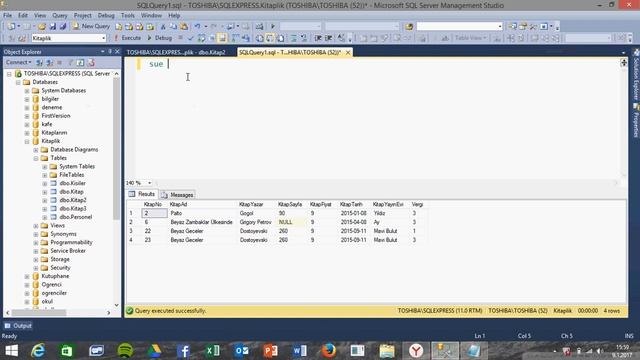The height and width of the screenshot is (360, 640).
Task: Click the Cut scissors icon
Action: point(163,26)
